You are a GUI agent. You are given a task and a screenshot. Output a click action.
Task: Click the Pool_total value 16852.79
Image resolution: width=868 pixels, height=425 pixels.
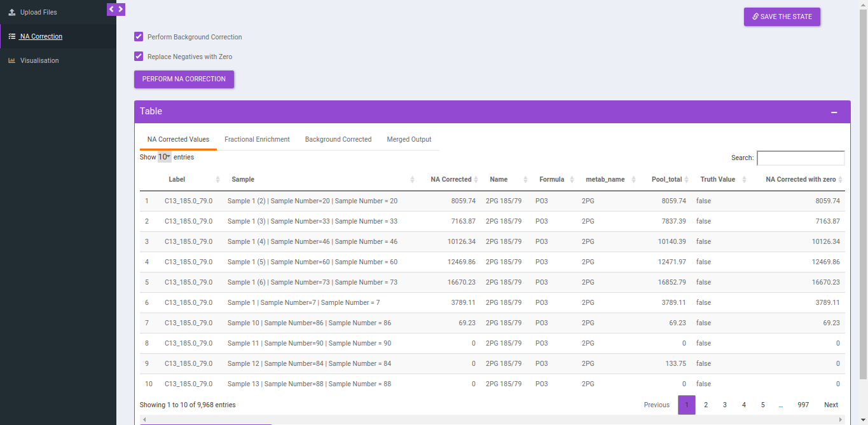[672, 283]
